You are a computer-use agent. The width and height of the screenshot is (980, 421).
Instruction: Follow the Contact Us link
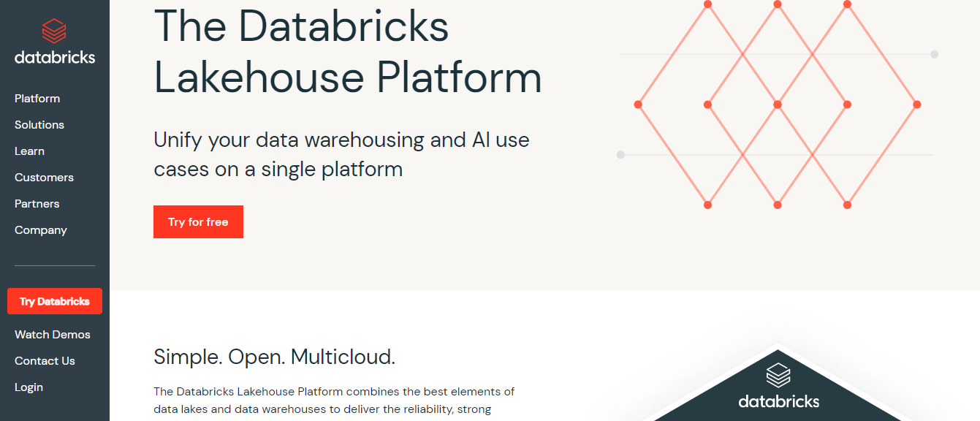tap(45, 361)
